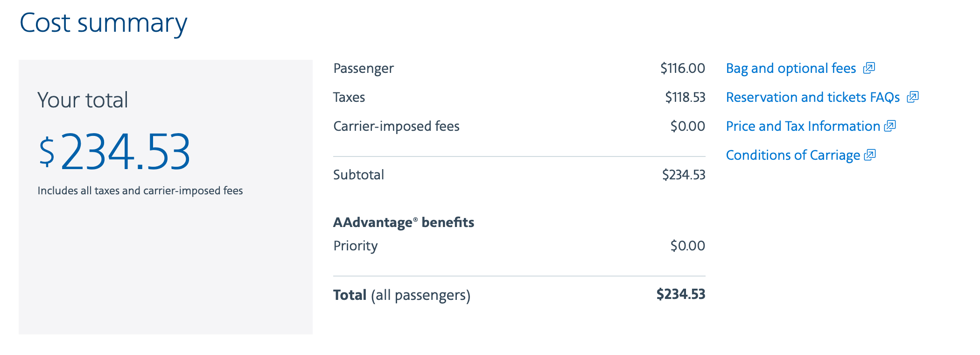Click the AAdvantage benefits heading
The width and height of the screenshot is (980, 355).
(403, 222)
